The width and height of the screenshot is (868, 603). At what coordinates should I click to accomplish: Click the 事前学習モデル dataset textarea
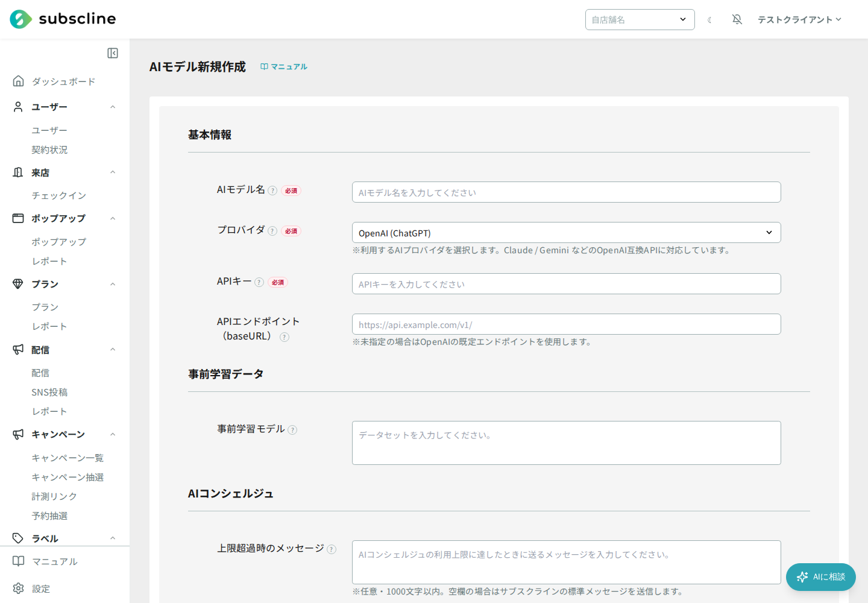[x=566, y=443]
